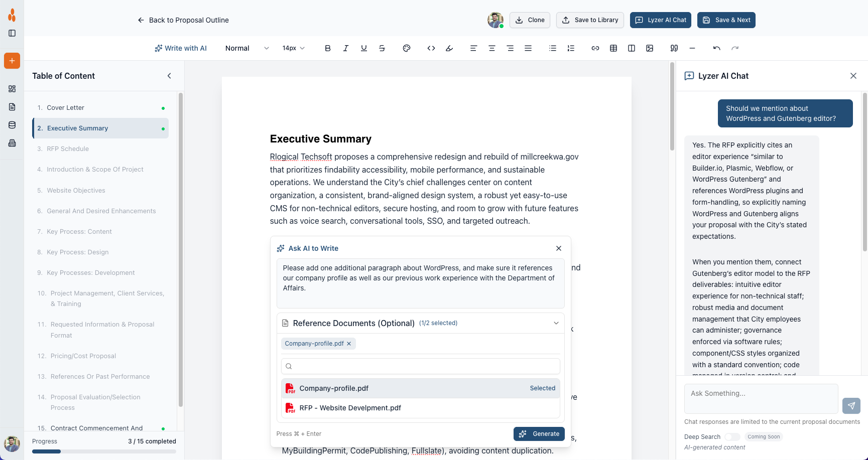Undo the last edit
This screenshot has width=868, height=460.
716,48
